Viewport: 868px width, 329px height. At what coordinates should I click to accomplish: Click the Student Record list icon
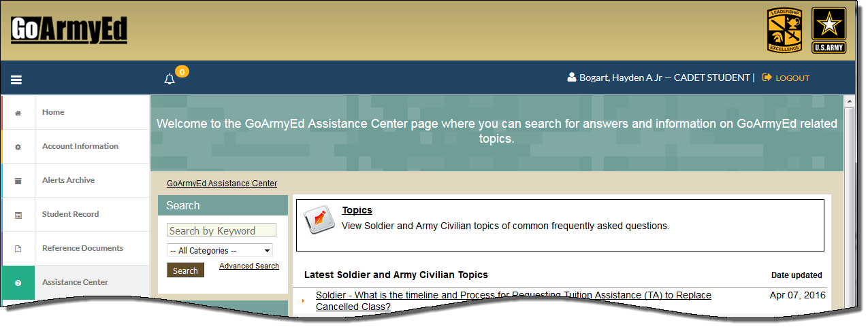pyautogui.click(x=18, y=215)
